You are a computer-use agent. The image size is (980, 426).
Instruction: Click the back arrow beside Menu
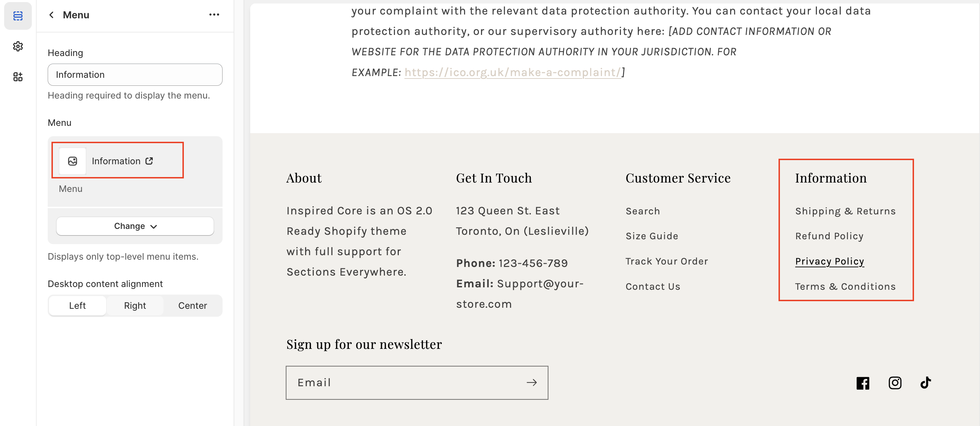pyautogui.click(x=52, y=15)
